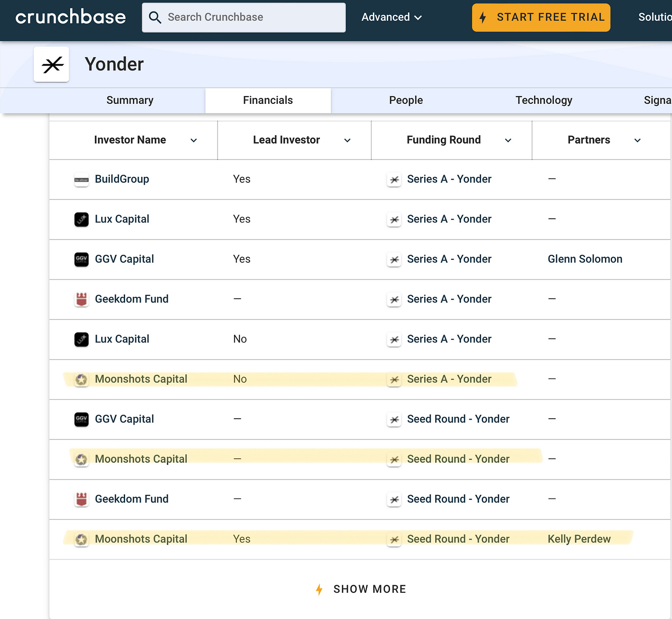Open Series A - Yonder in Moonshots Capital row

coord(449,379)
